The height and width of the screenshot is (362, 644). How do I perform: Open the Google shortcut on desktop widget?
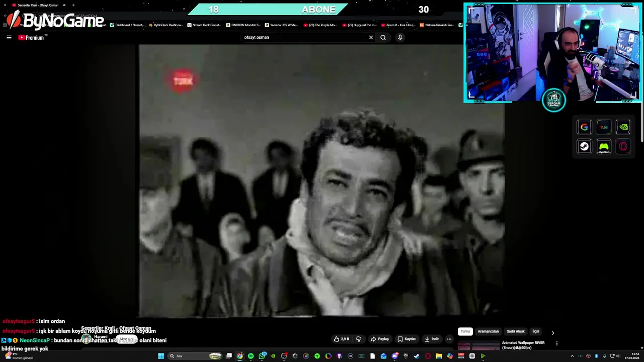click(584, 127)
